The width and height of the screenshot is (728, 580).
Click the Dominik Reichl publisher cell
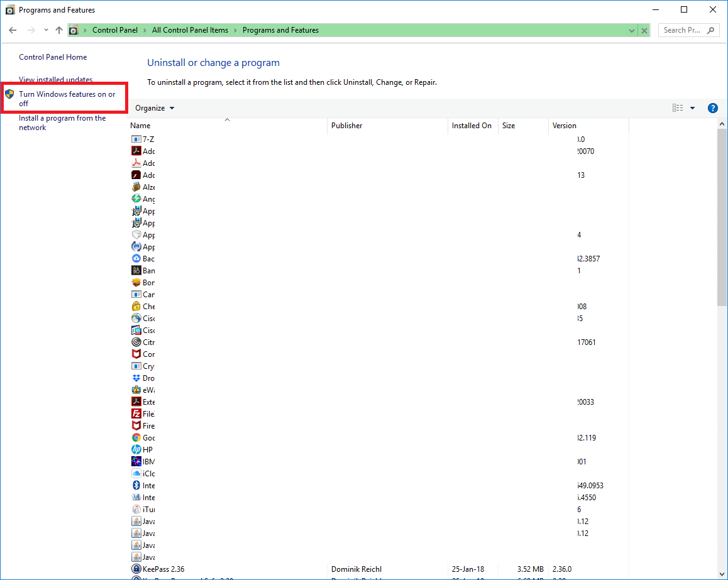[x=356, y=569]
